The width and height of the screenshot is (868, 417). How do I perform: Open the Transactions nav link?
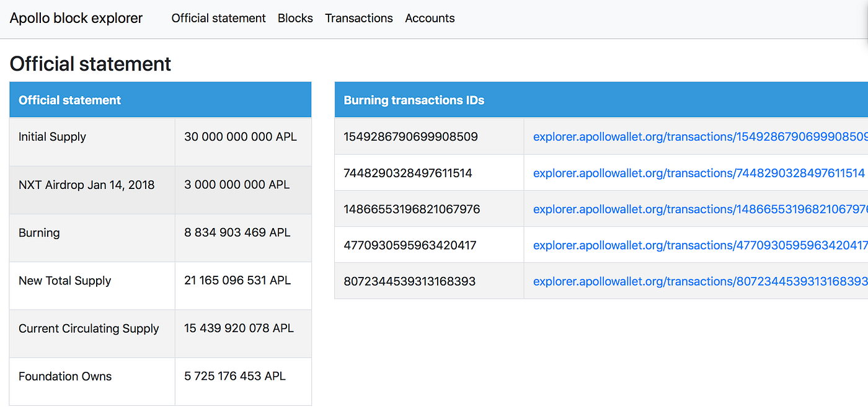[x=359, y=18]
